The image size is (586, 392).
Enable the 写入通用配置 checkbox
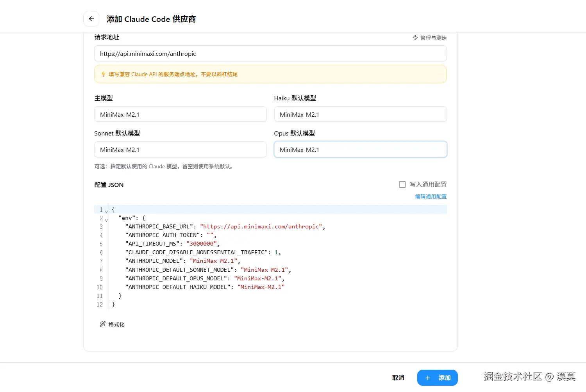point(402,184)
